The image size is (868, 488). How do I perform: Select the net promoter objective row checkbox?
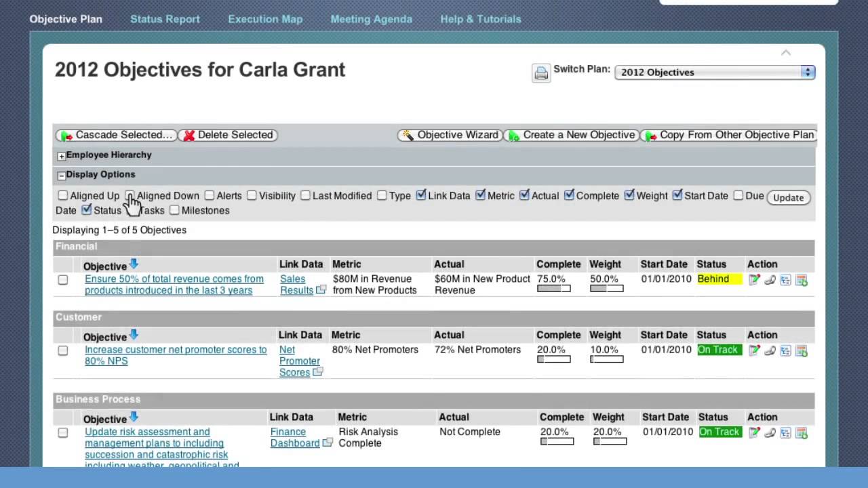(63, 350)
